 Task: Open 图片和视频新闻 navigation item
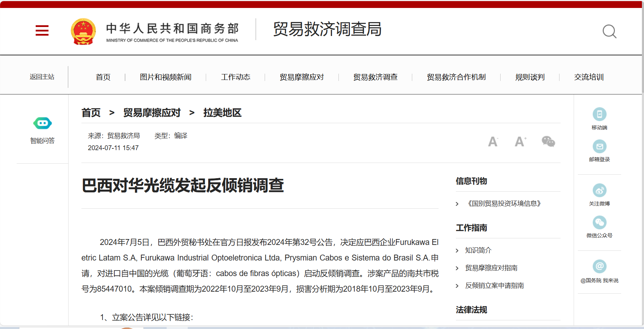tap(166, 77)
